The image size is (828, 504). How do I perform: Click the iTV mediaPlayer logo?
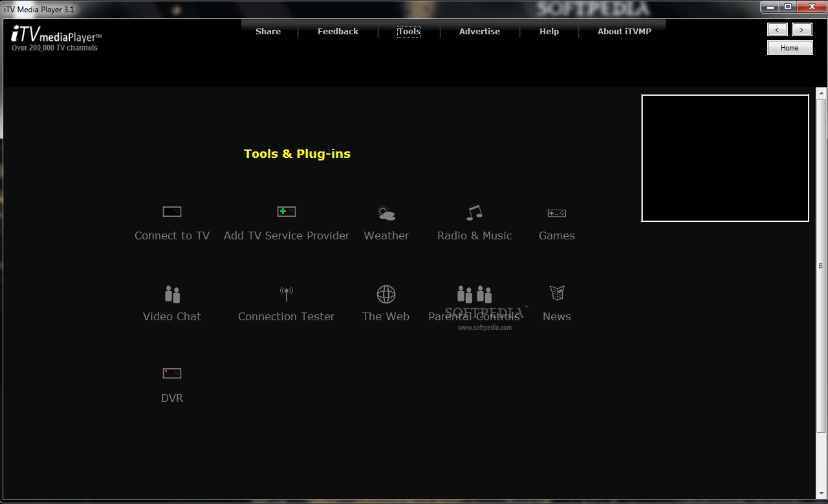pyautogui.click(x=56, y=34)
